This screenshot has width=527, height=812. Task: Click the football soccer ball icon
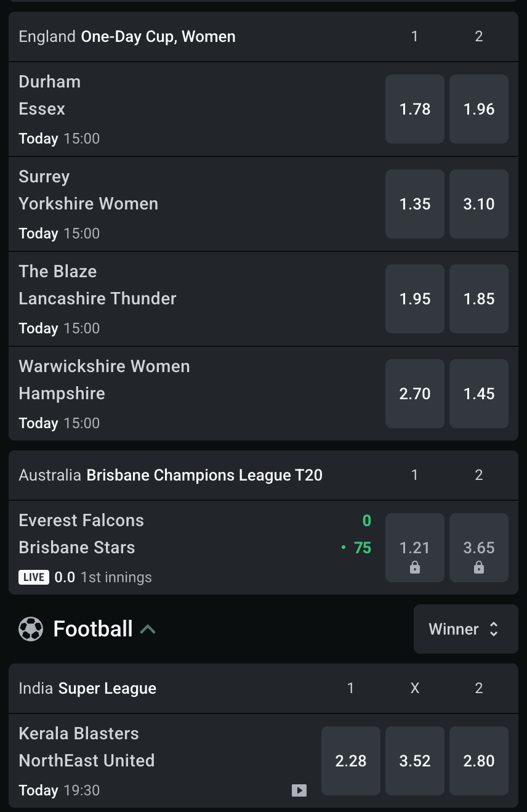point(31,629)
